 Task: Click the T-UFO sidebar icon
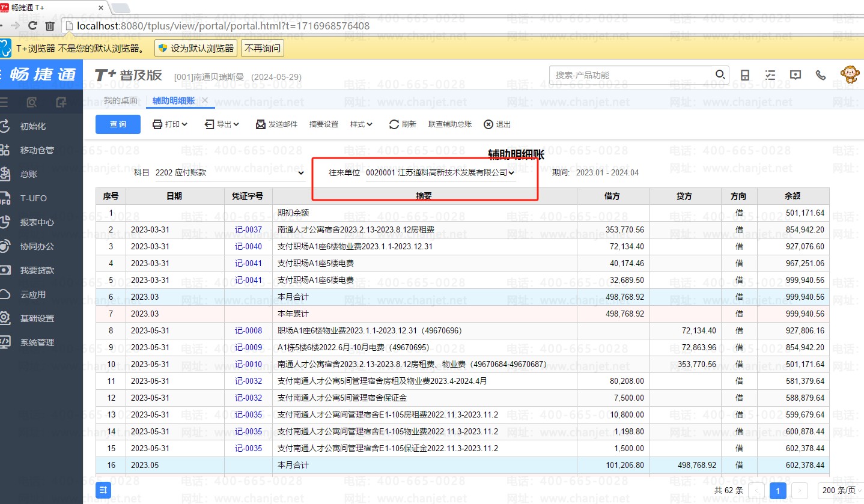pos(5,198)
